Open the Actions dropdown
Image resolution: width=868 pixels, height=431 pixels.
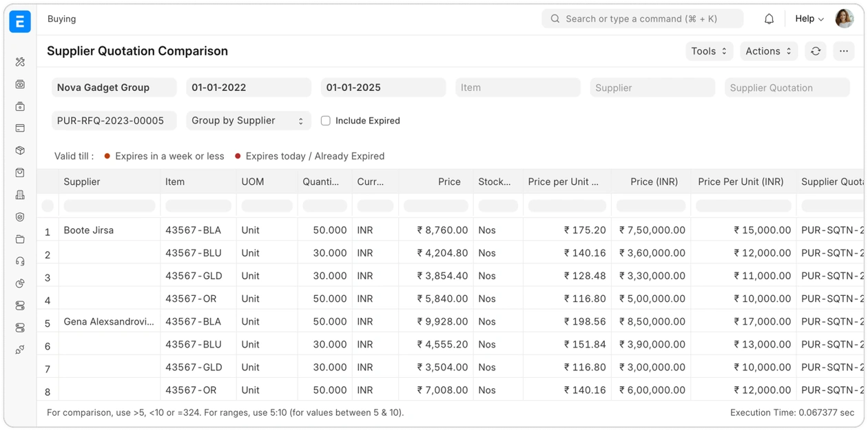769,51
